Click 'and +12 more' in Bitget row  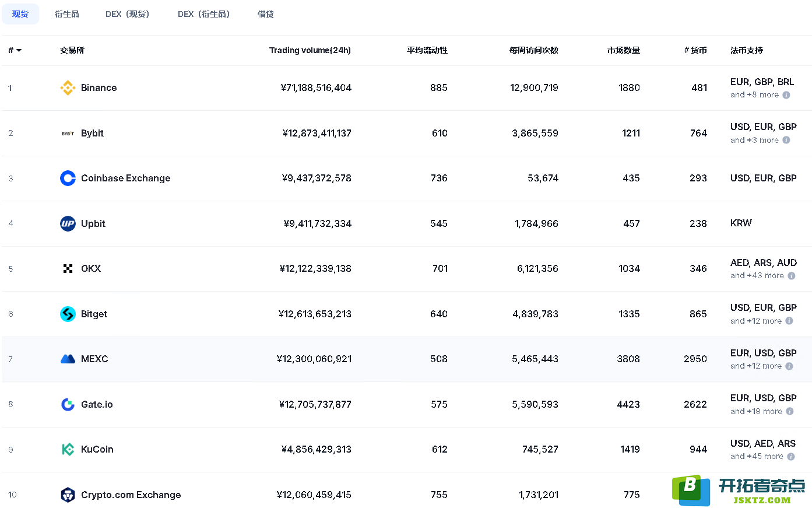coord(756,321)
